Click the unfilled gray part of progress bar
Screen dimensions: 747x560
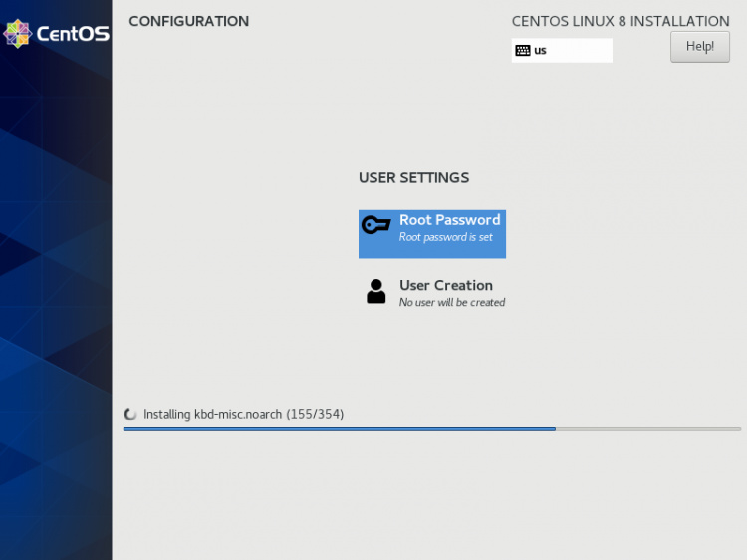click(x=647, y=428)
